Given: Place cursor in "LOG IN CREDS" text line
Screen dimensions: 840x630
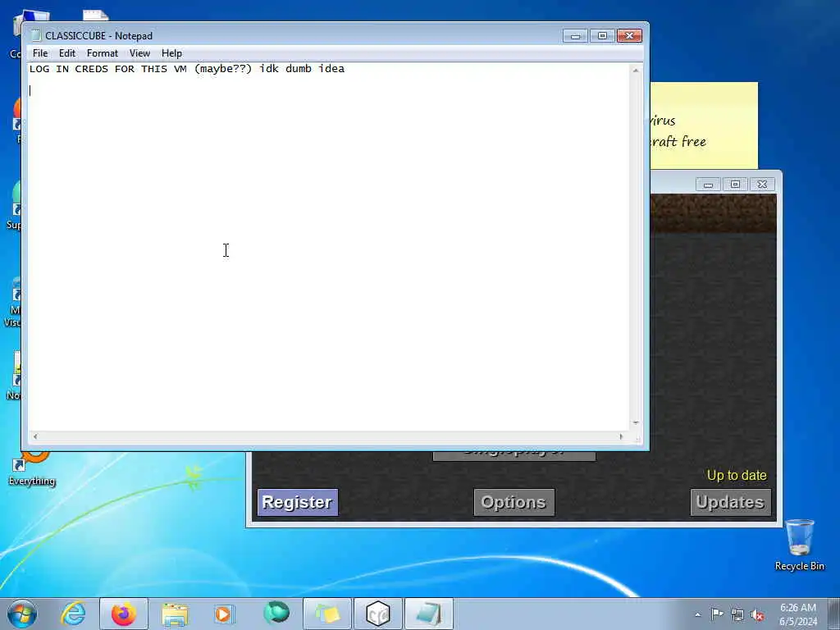Looking at the screenshot, I should click(187, 69).
